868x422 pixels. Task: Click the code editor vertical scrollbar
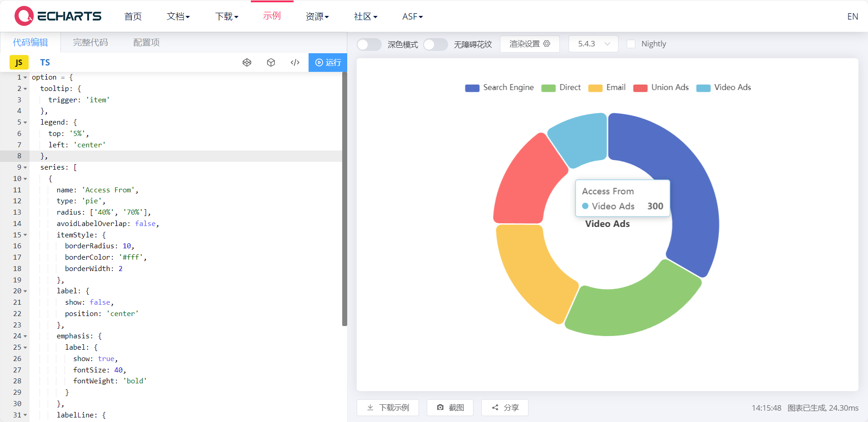[x=344, y=199]
